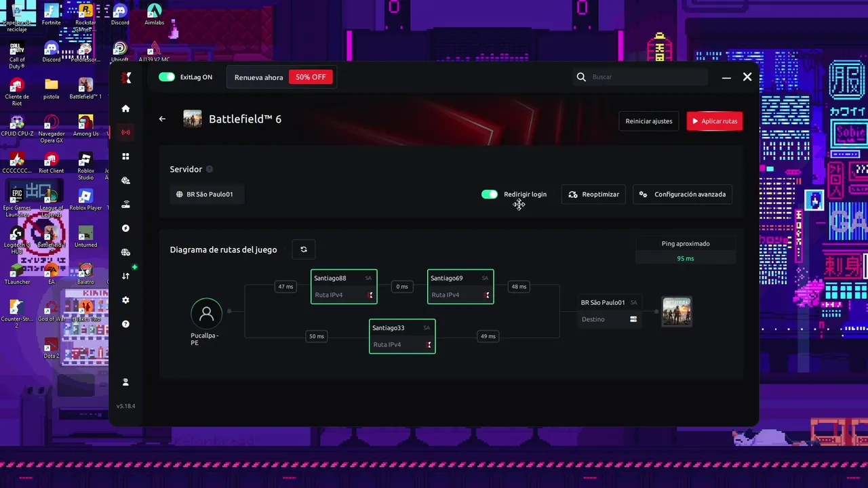Select the CPUID CPU-Z desktop icon
Screen dimensions: 868x488
tap(17, 126)
